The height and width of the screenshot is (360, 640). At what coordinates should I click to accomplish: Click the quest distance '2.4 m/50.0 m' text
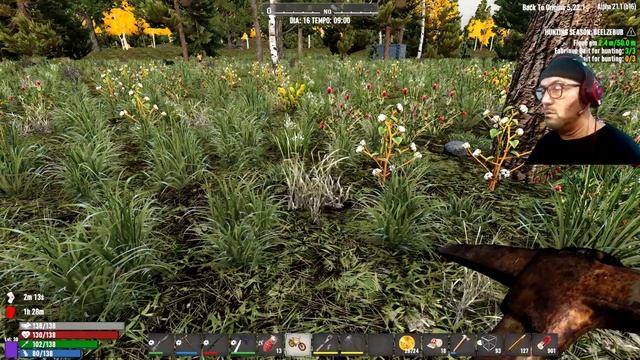617,42
